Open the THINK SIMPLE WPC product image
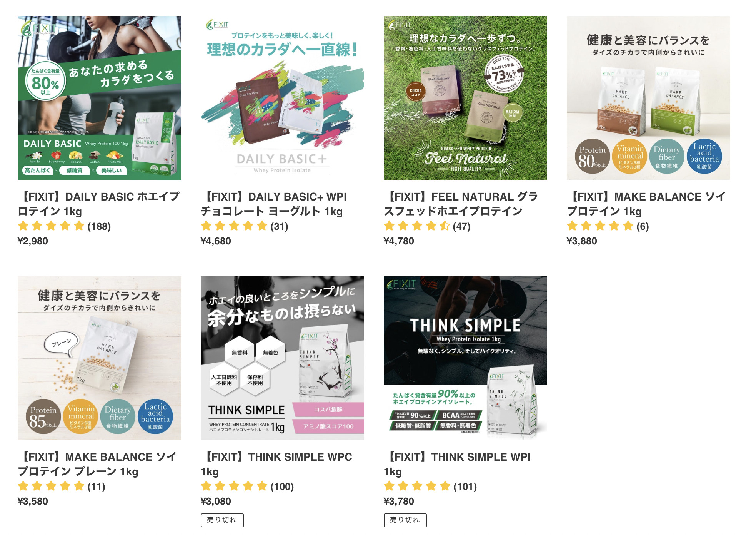The height and width of the screenshot is (535, 756). click(282, 358)
